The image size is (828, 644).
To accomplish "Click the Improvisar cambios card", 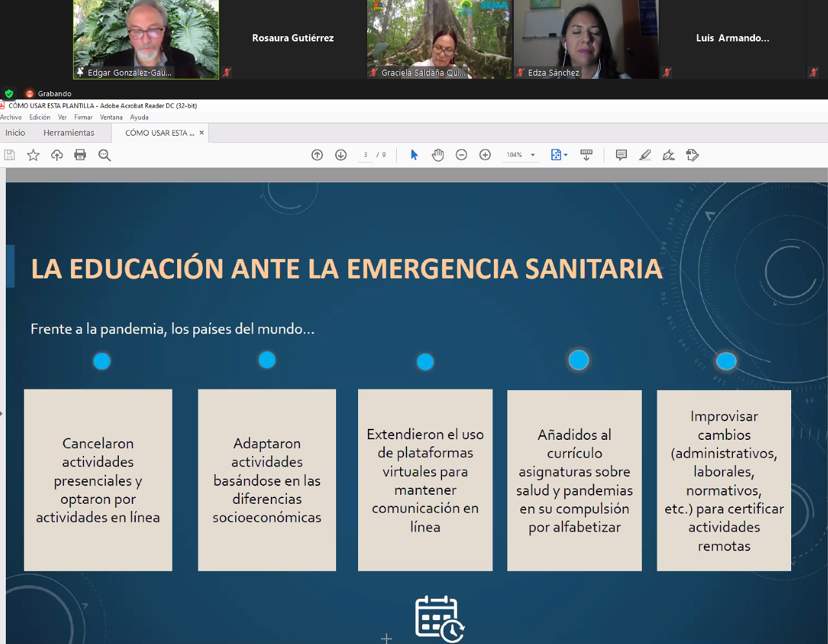I will pos(724,481).
